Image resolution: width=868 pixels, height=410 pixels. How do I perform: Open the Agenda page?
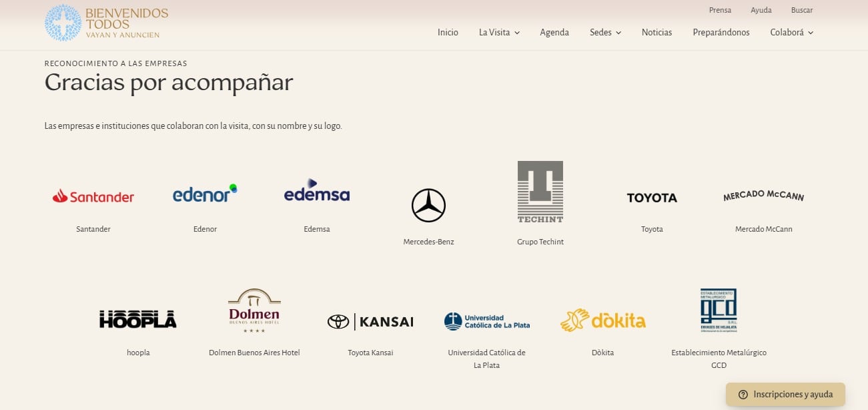pos(554,32)
